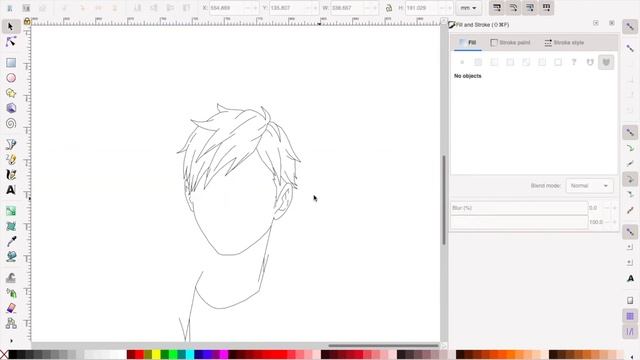Select the Paint bucket tool

[11, 257]
